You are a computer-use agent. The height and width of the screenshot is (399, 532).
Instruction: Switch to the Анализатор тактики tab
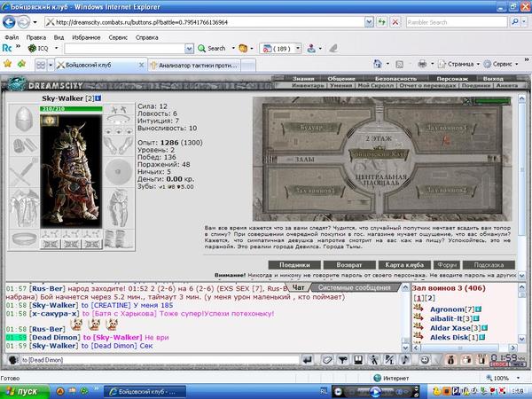click(194, 65)
